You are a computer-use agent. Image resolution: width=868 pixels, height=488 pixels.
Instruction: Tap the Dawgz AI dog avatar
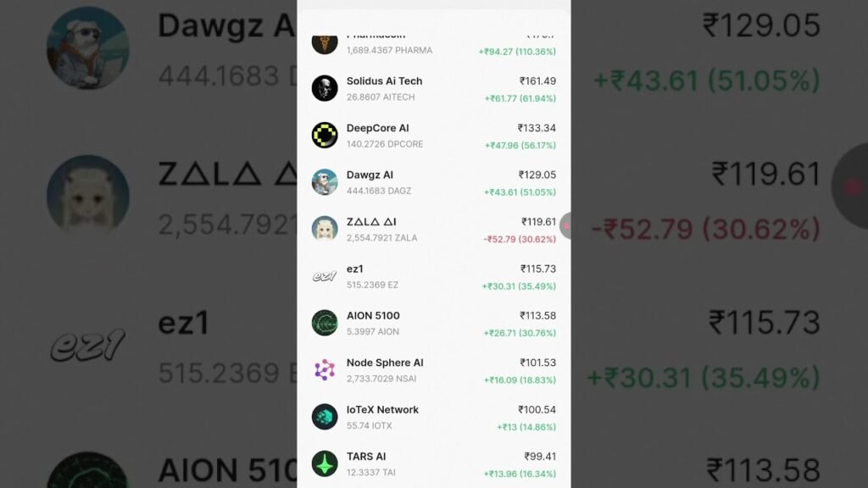tap(325, 183)
